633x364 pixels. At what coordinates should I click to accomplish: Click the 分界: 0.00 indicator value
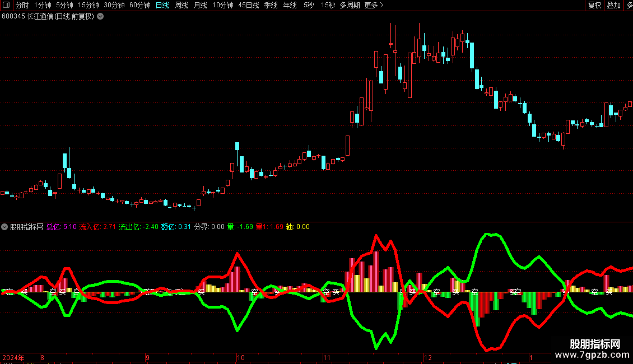click(209, 227)
